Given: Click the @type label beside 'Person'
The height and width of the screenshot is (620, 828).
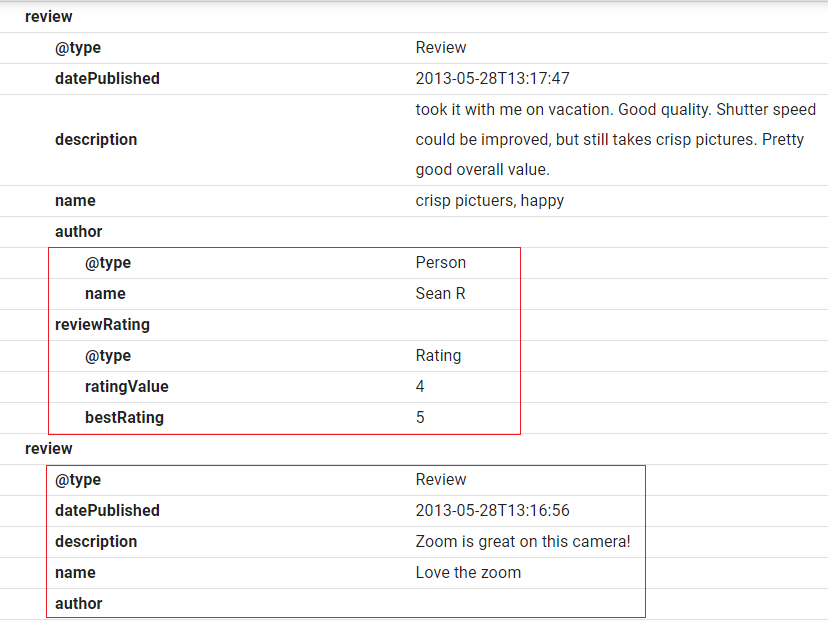Looking at the screenshot, I should [x=107, y=262].
